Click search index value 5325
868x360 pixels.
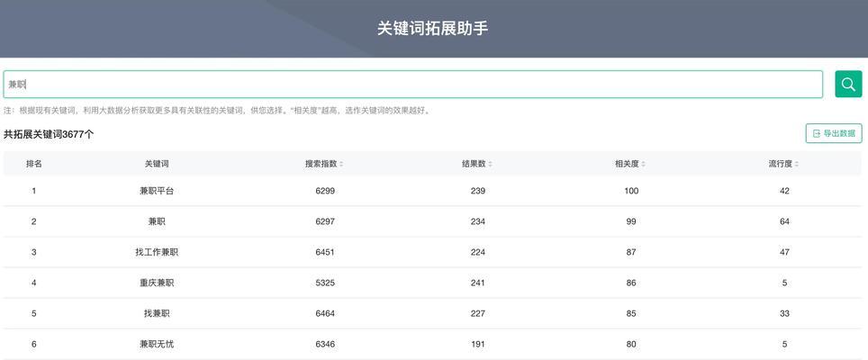(325, 283)
